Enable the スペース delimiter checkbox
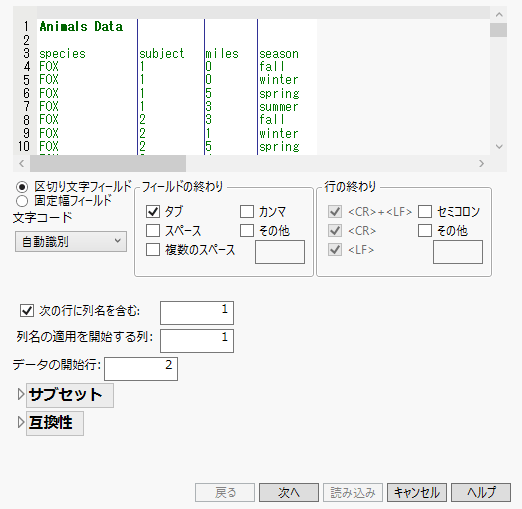Image resolution: width=522 pixels, height=509 pixels. [x=153, y=230]
